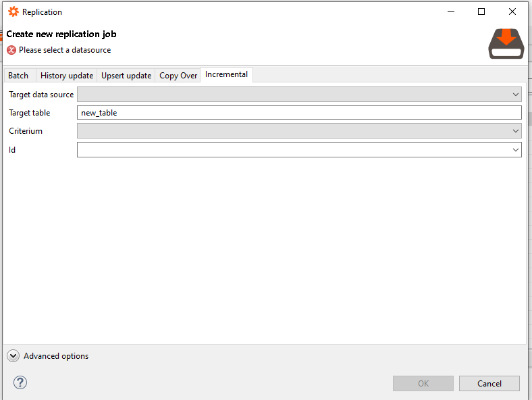
Task: Select the Upsert update tab
Action: tap(126, 75)
